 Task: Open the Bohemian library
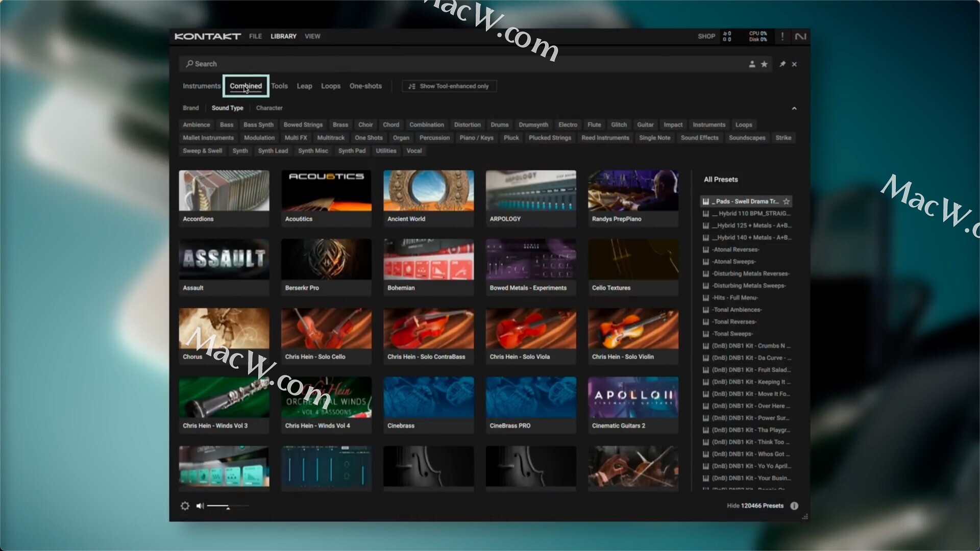click(x=428, y=266)
